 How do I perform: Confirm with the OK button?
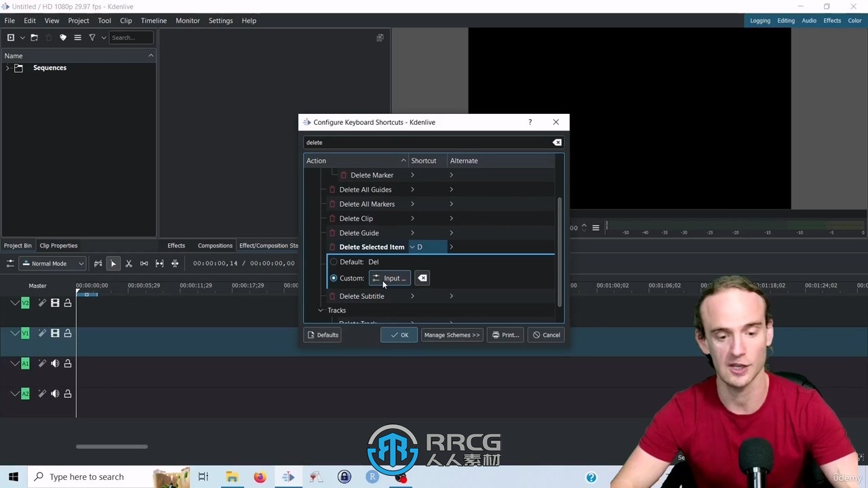click(399, 335)
